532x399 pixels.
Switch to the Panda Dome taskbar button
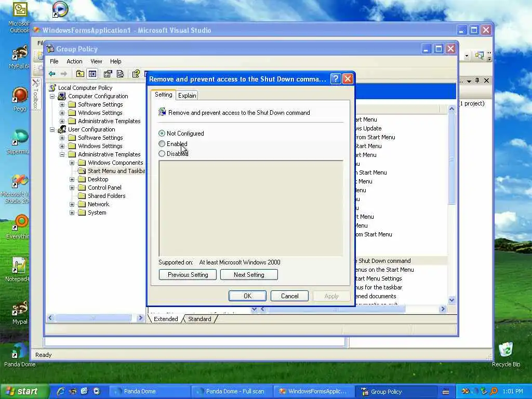tap(149, 391)
